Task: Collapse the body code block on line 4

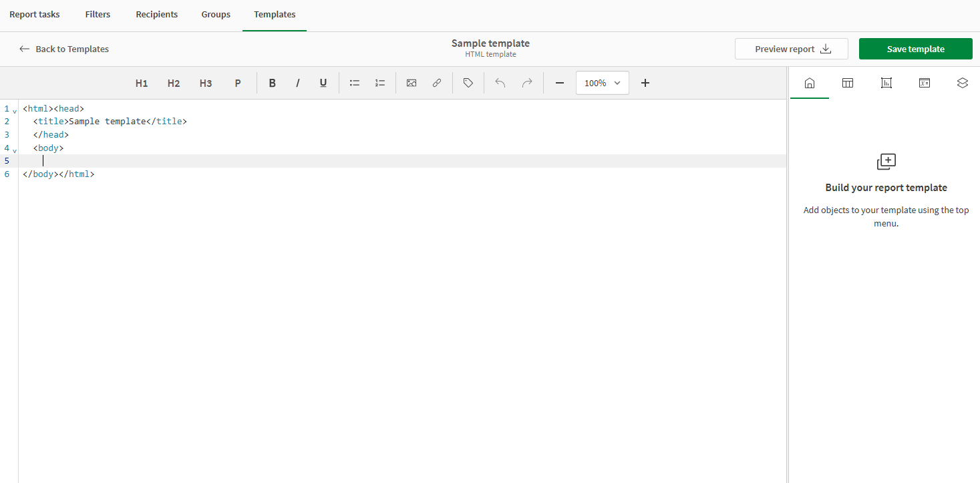Action: pos(14,150)
